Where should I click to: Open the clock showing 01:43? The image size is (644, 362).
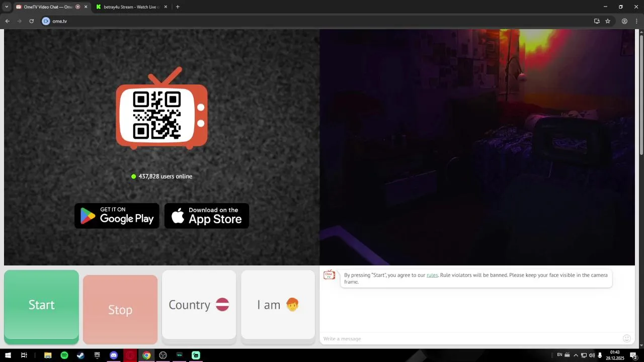(615, 355)
